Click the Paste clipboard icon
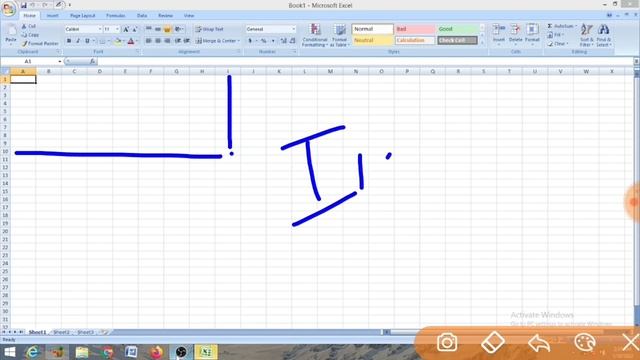The width and height of the screenshot is (640, 360). click(x=11, y=30)
